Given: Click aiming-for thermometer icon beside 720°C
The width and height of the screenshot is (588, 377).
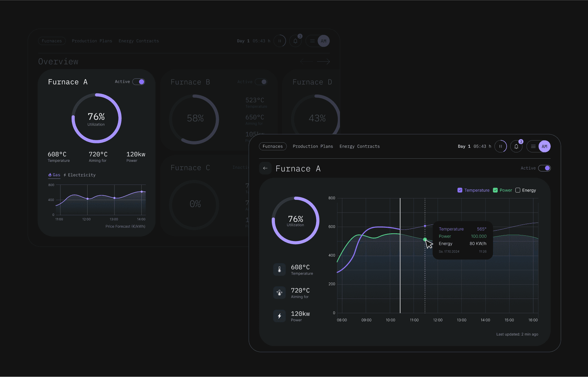Looking at the screenshot, I should [x=280, y=293].
